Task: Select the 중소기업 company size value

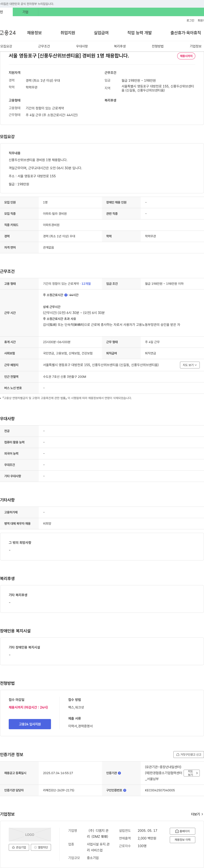Action: tap(93, 858)
